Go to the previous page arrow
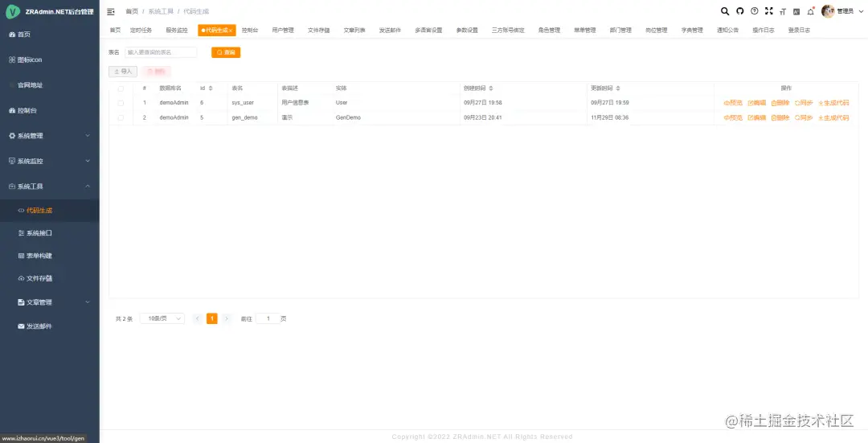The width and height of the screenshot is (868, 443). [197, 318]
